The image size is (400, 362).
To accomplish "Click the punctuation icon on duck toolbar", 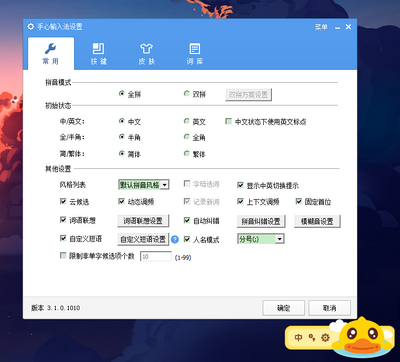I will [x=312, y=338].
